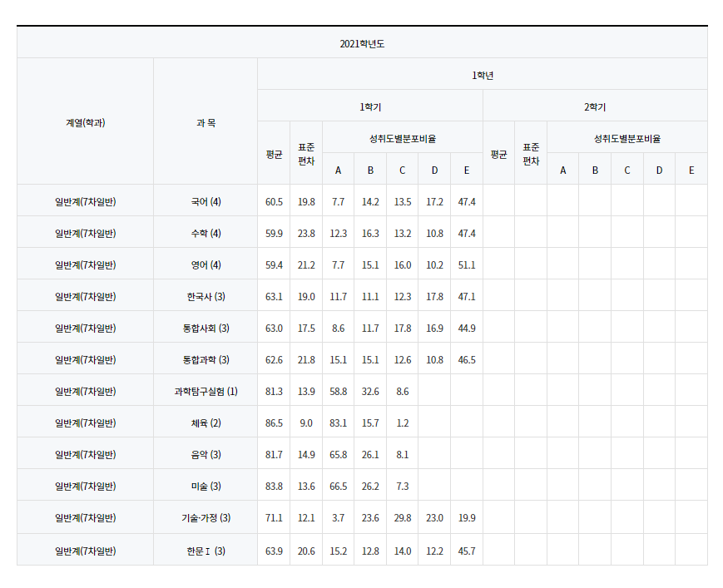Click 2학기 평균 column header
The width and height of the screenshot is (723, 588).
pyautogui.click(x=498, y=154)
